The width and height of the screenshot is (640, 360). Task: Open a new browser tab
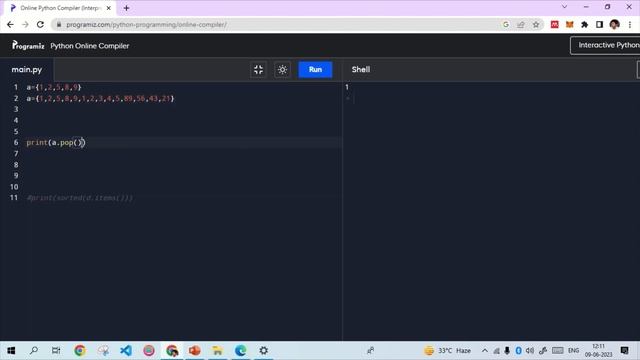pyautogui.click(x=127, y=8)
